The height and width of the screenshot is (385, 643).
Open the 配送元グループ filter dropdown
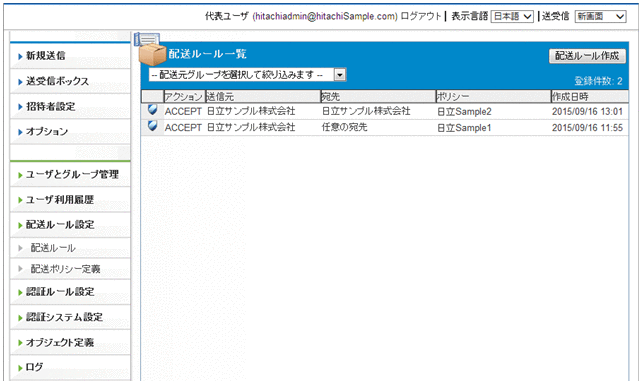click(x=248, y=75)
